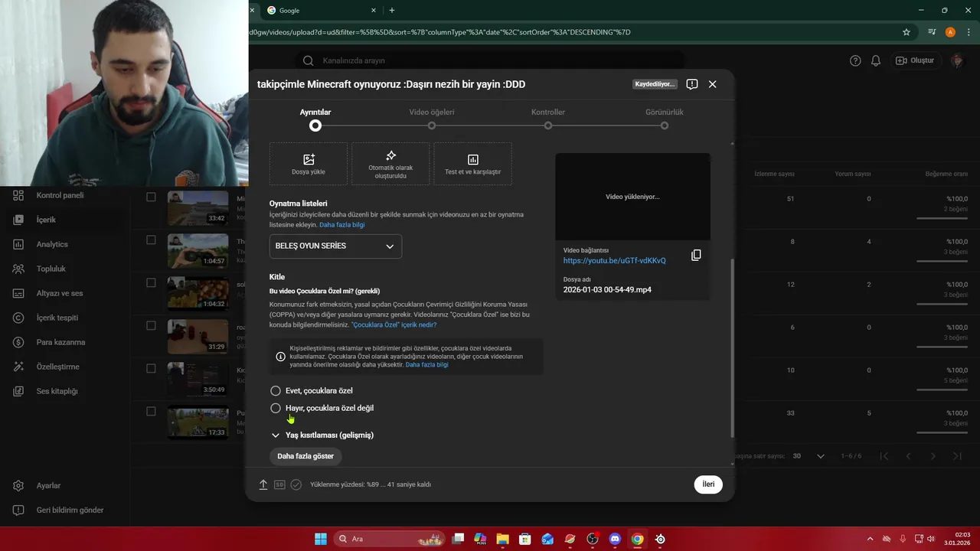
Task: Select Hayır, çocuklara özel değil radio button
Action: (276, 408)
